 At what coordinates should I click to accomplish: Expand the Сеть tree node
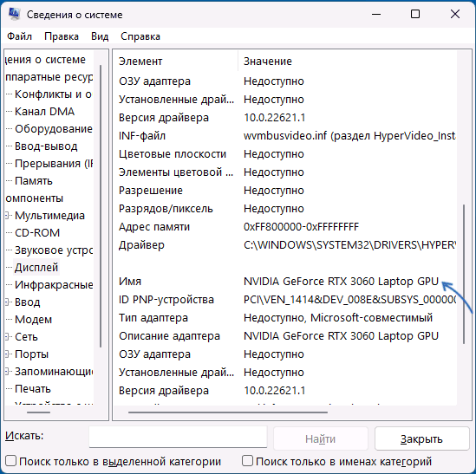(x=7, y=336)
